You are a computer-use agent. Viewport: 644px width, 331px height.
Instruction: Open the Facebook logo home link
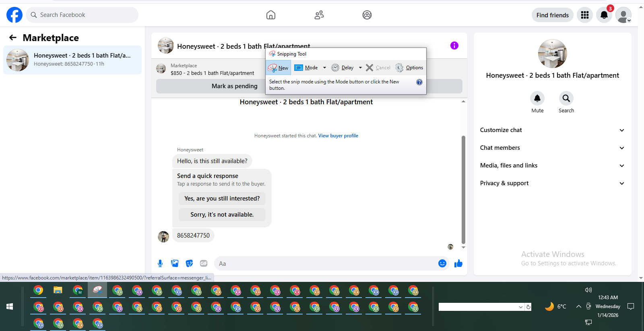tap(14, 15)
